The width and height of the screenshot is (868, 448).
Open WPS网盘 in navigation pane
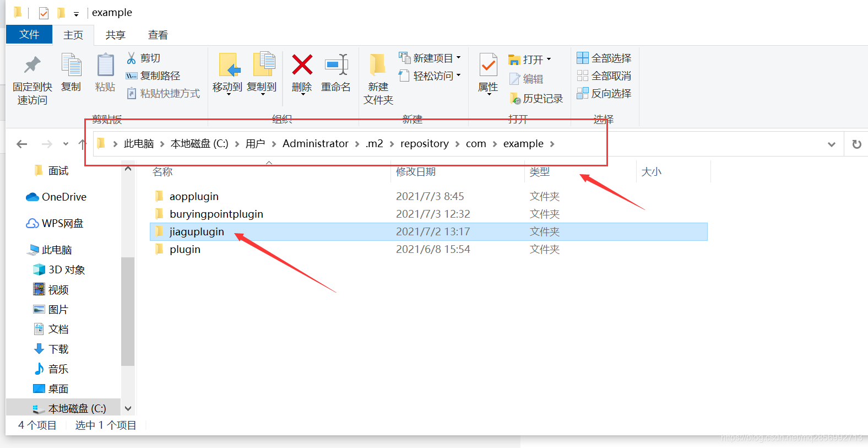55,223
